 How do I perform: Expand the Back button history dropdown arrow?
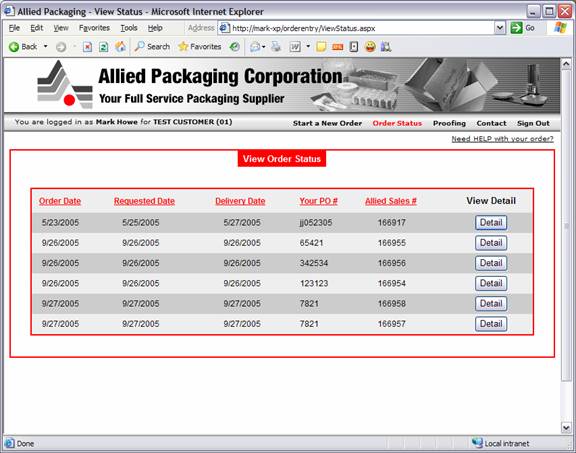pyautogui.click(x=46, y=47)
